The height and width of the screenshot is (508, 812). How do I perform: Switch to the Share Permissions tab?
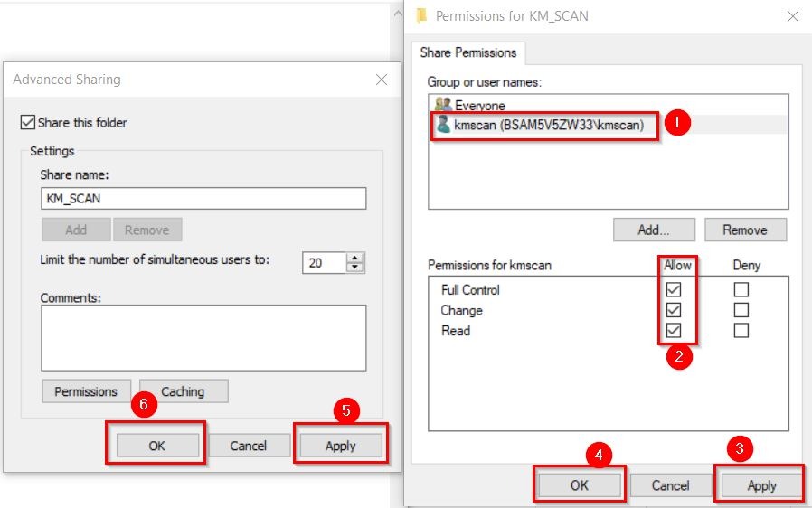tap(468, 52)
